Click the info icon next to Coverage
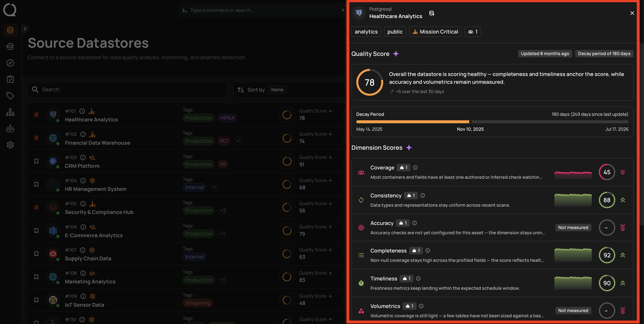644x324 pixels. (x=415, y=167)
